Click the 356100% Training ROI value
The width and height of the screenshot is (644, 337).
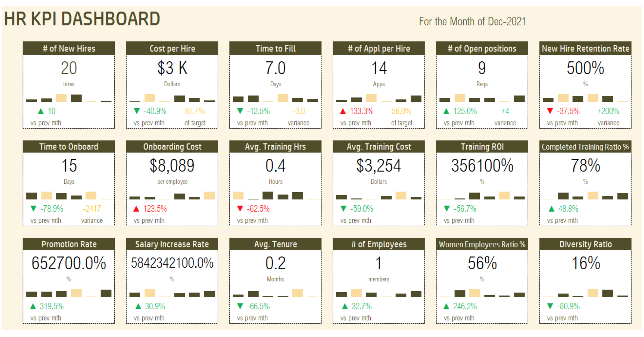click(x=482, y=166)
